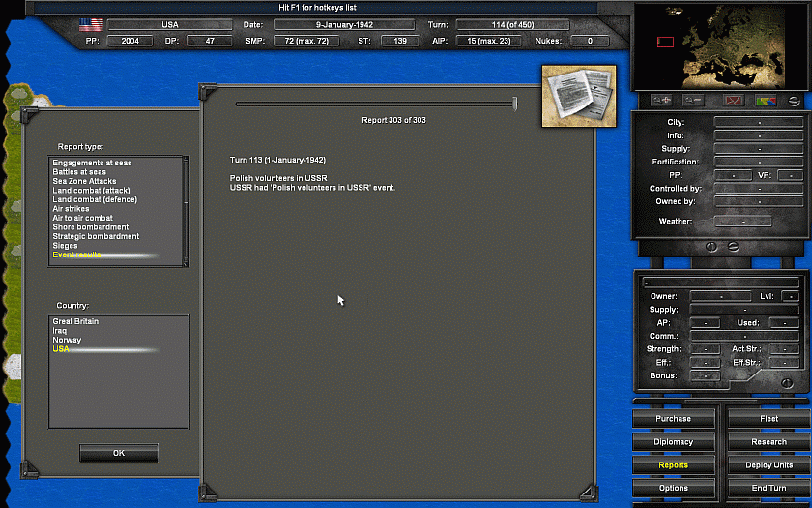
Task: Open the Research screen
Action: click(769, 441)
